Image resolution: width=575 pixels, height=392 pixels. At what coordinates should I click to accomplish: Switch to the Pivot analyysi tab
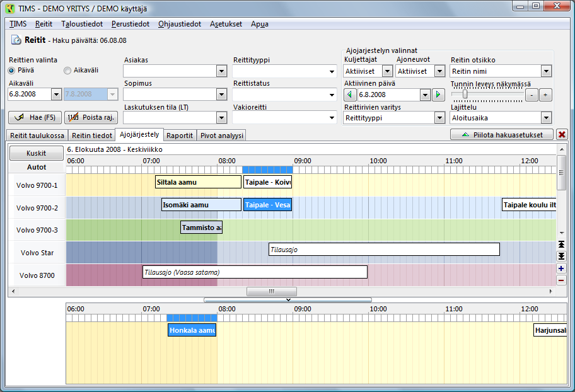point(222,135)
